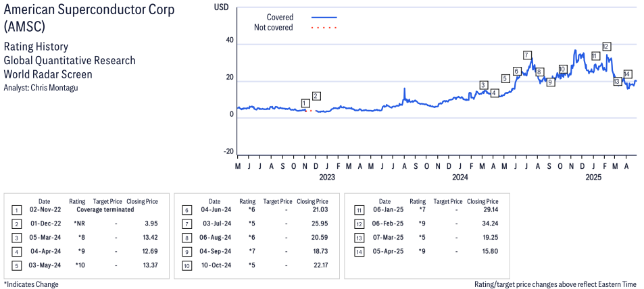Click chart marker number 1
Image resolution: width=644 pixels, height=289 pixels.
[x=305, y=103]
